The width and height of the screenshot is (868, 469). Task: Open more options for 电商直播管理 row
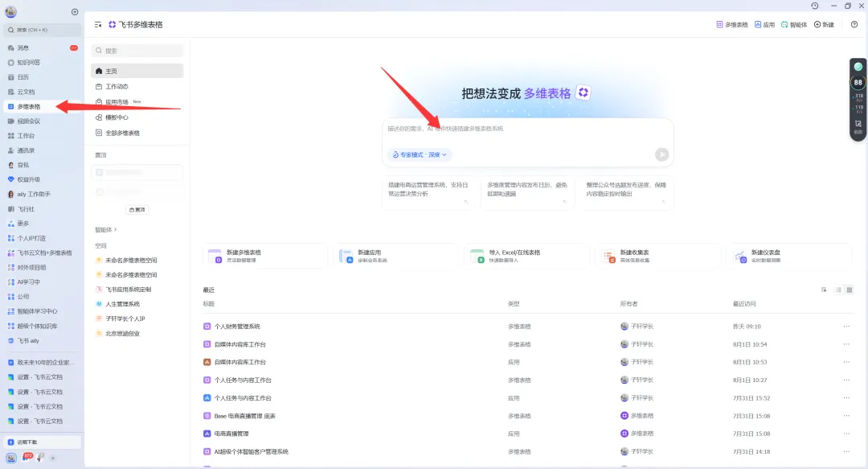(x=846, y=434)
